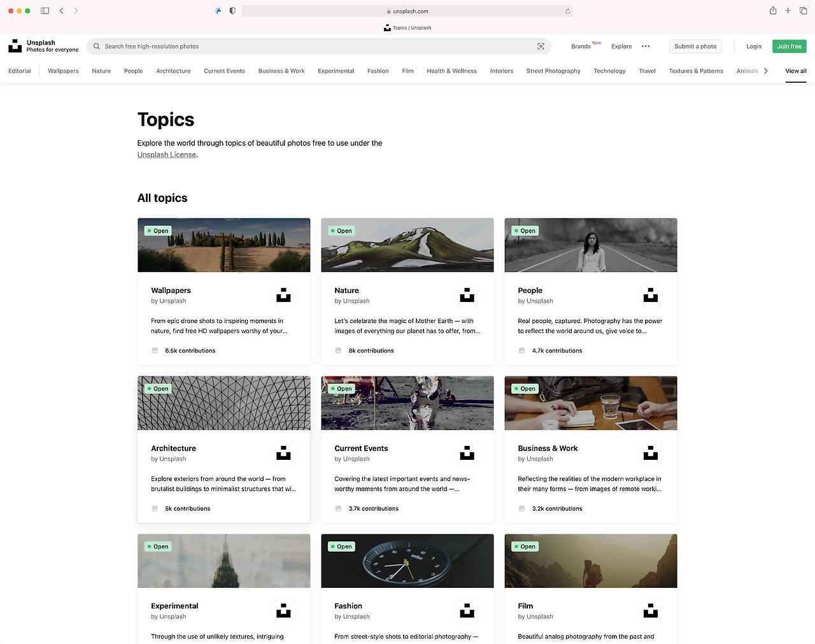Click Unsplash avatar on Architecture card
The height and width of the screenshot is (644, 815).
pos(283,454)
